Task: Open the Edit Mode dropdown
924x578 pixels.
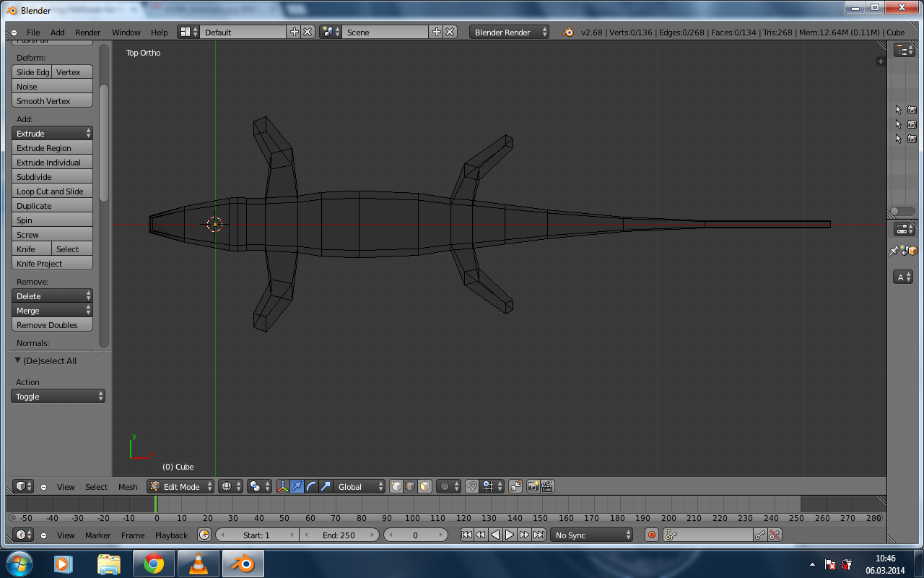Action: click(180, 486)
